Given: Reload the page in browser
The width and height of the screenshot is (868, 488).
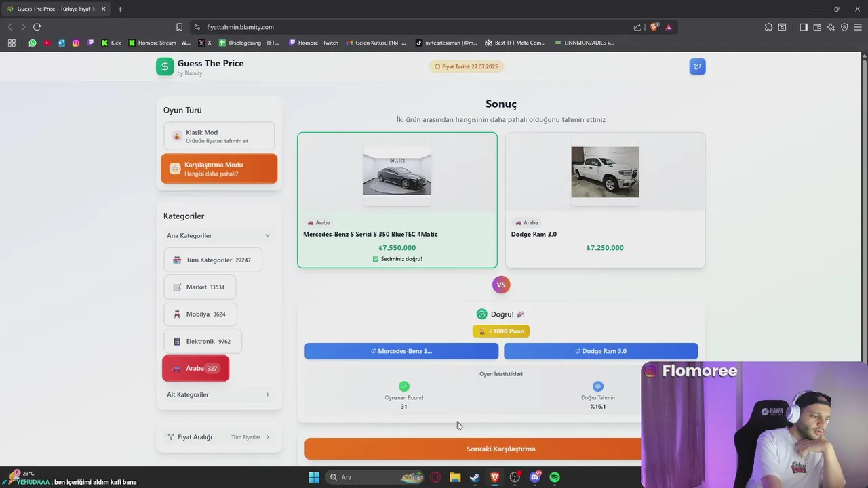Looking at the screenshot, I should coord(37,27).
